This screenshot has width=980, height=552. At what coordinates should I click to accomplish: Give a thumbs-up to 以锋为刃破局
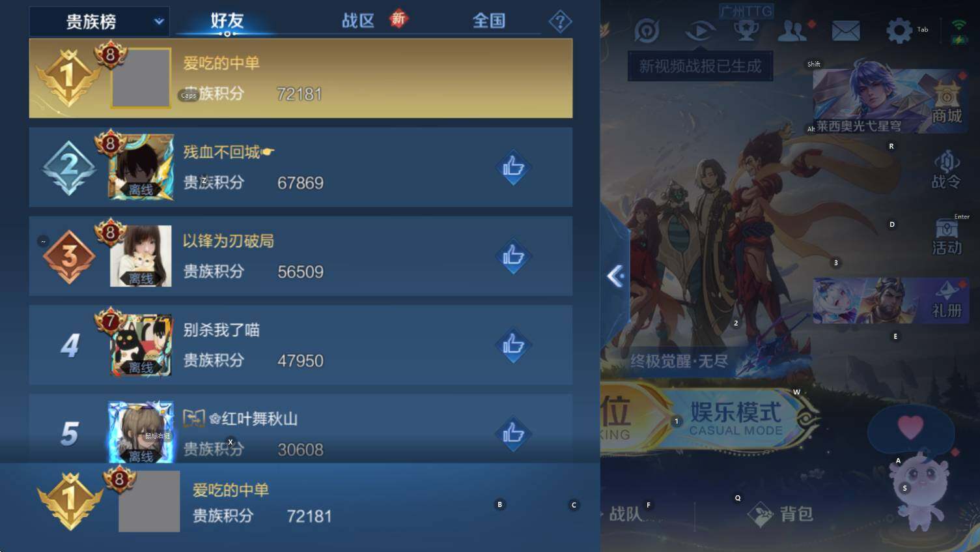(x=513, y=256)
